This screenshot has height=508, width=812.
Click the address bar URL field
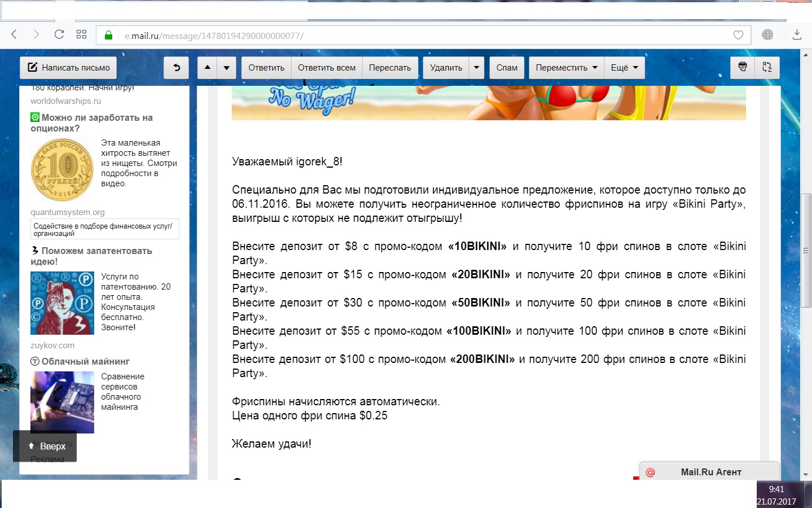click(x=423, y=36)
